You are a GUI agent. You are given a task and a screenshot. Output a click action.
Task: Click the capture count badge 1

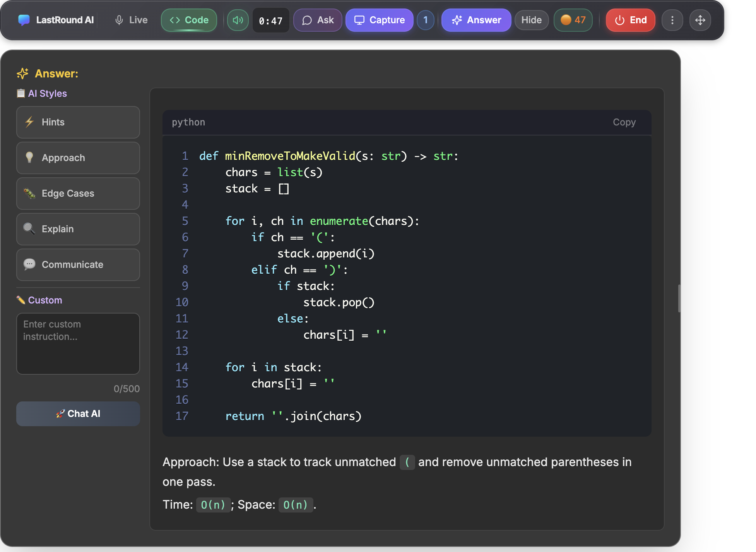pyautogui.click(x=426, y=20)
